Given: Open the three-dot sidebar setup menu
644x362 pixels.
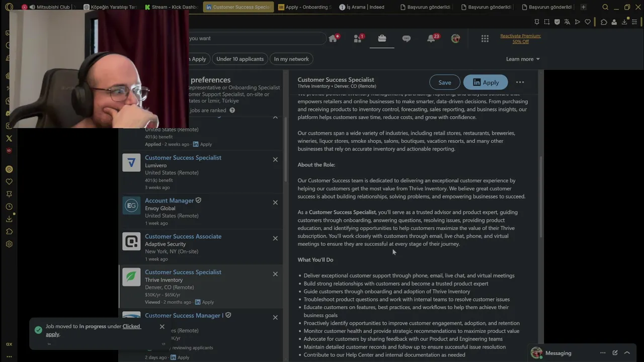Looking at the screenshot, I should click(x=9, y=356).
